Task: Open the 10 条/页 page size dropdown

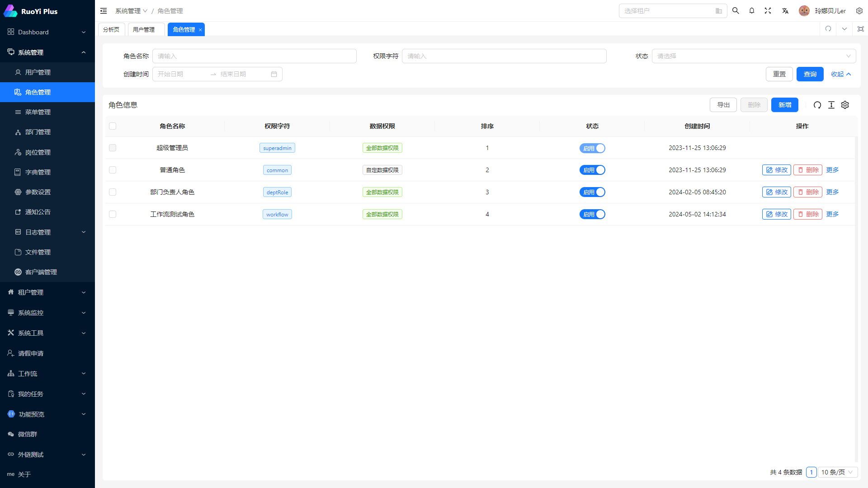Action: (837, 472)
